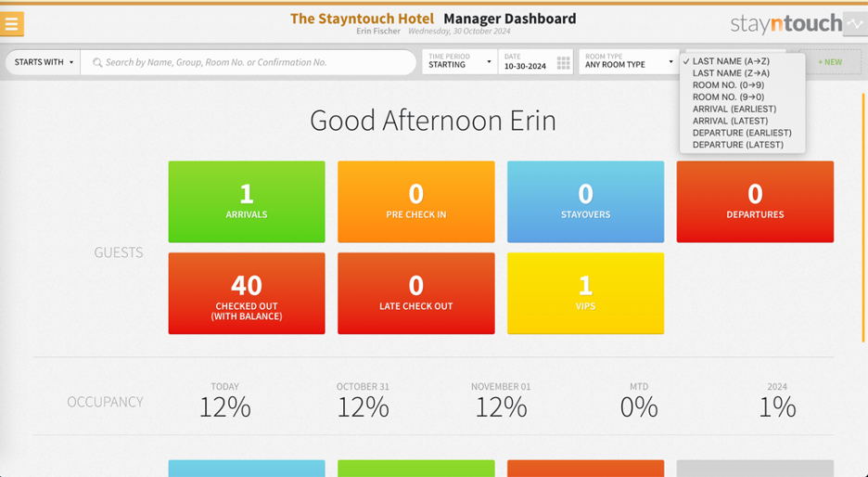Click the 2024 occupancy 1% value
Image resolution: width=868 pixels, height=477 pixels.
(x=777, y=407)
